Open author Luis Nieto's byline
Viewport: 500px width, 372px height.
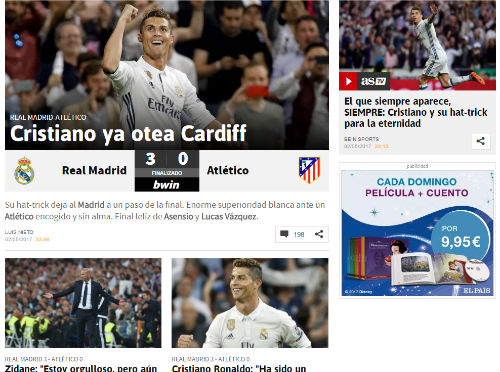[x=19, y=232]
